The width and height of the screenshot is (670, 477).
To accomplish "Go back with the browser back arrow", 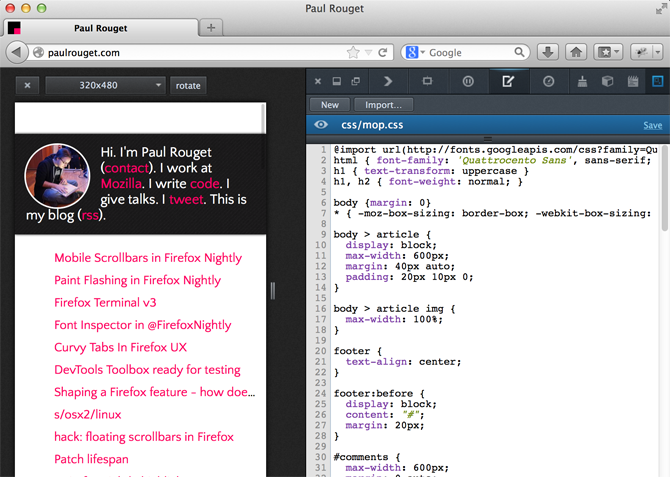I will point(17,53).
